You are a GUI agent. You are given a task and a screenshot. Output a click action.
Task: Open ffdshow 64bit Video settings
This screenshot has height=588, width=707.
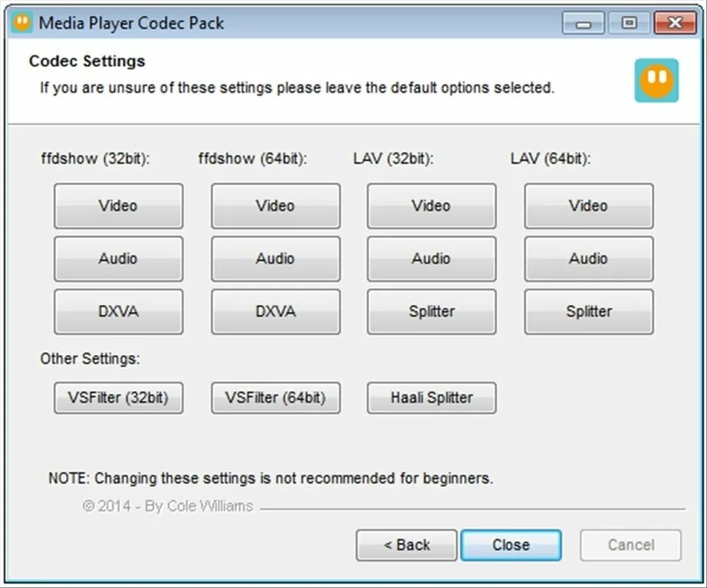click(275, 205)
